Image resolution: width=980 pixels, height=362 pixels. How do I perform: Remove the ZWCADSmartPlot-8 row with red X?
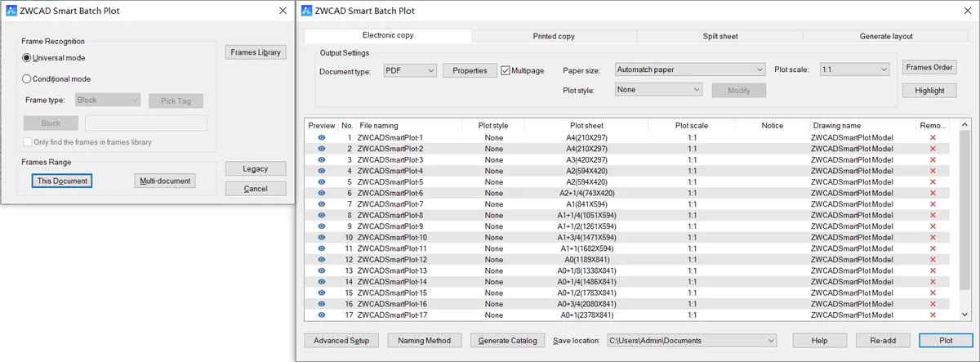click(x=933, y=215)
